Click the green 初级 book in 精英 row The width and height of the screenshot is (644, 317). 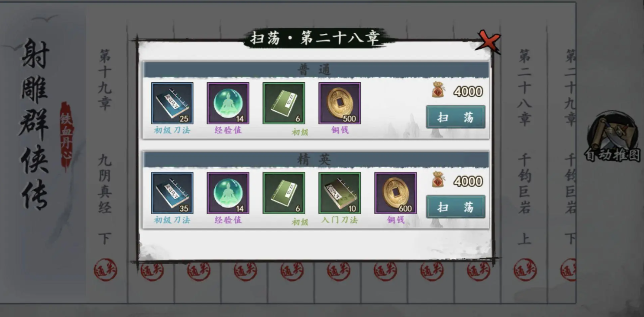[284, 193]
